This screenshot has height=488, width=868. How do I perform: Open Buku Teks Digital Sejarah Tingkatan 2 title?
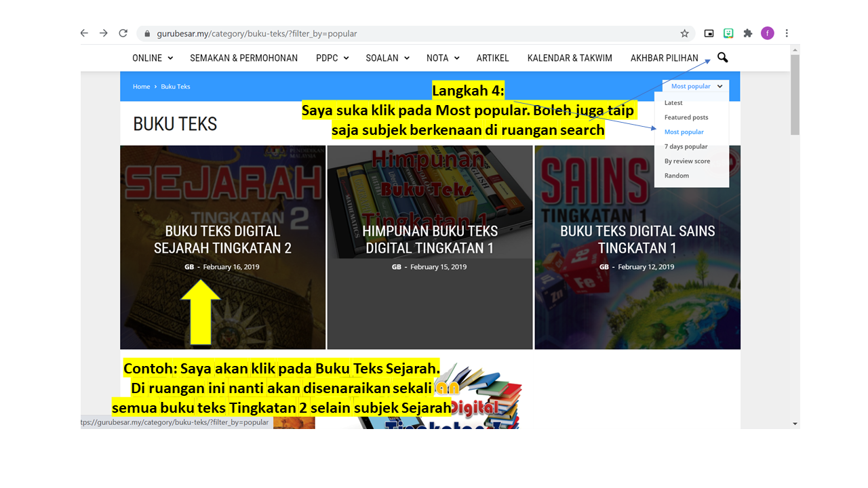(x=222, y=239)
